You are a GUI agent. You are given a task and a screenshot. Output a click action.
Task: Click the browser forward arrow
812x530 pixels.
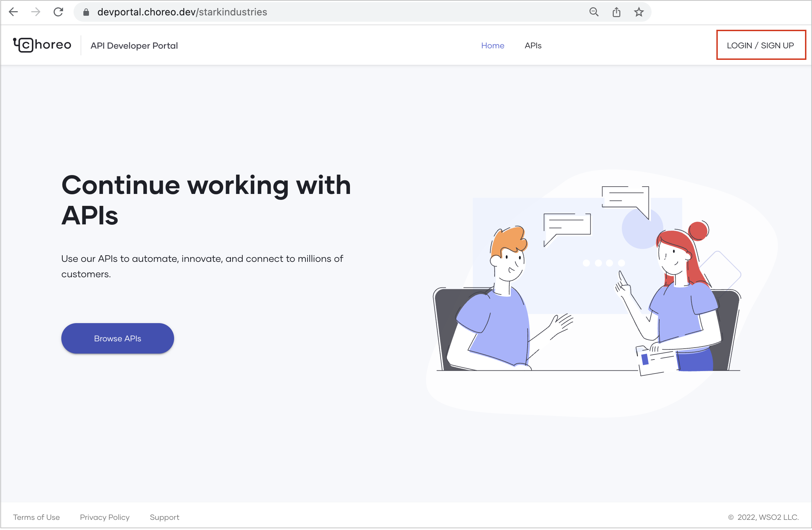click(x=36, y=12)
